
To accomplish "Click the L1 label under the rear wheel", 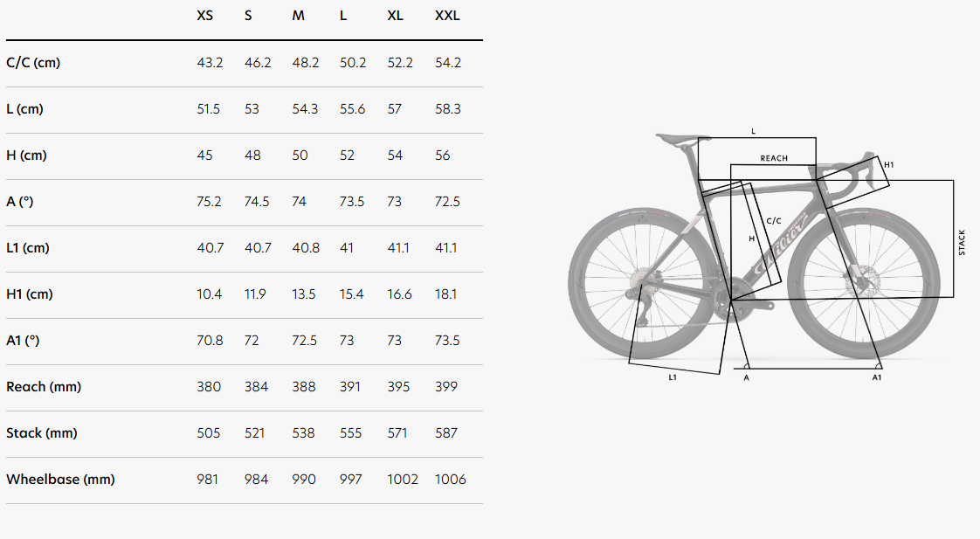I will point(673,377).
